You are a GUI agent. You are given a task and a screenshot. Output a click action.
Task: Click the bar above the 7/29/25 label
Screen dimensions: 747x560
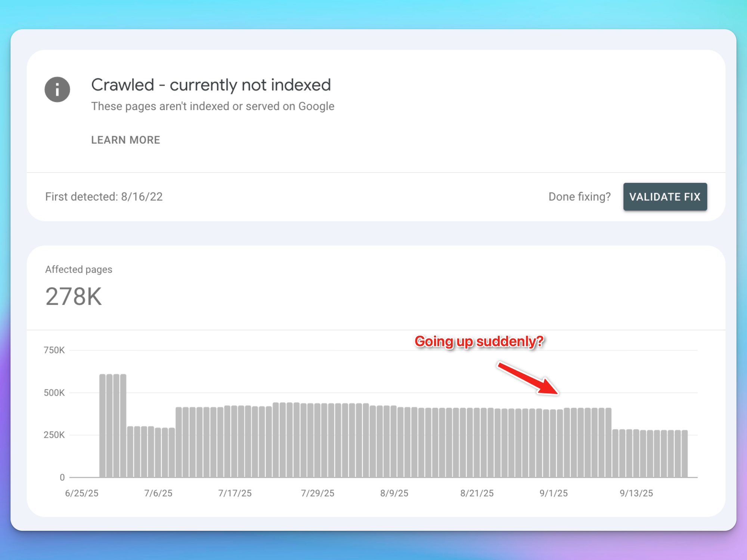point(317,441)
